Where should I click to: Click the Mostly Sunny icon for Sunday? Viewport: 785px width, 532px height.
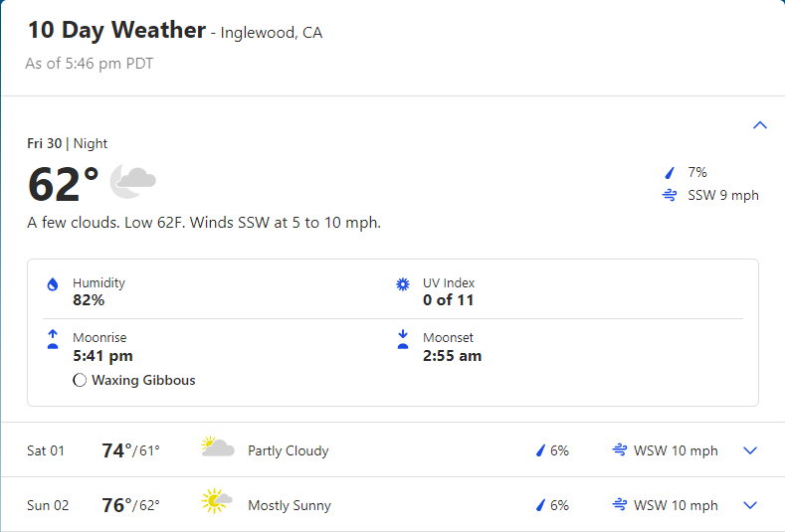point(216,500)
